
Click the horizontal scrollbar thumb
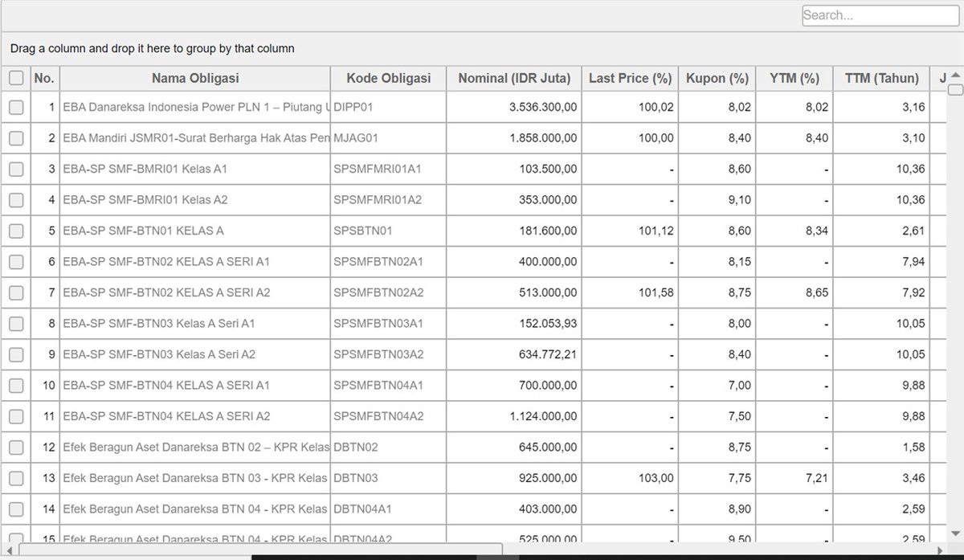(x=261, y=550)
